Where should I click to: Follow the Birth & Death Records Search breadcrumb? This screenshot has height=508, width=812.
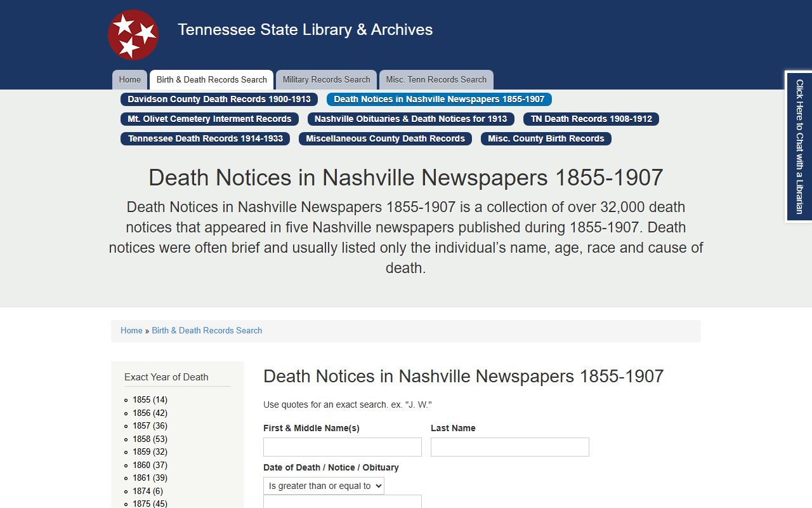207,331
